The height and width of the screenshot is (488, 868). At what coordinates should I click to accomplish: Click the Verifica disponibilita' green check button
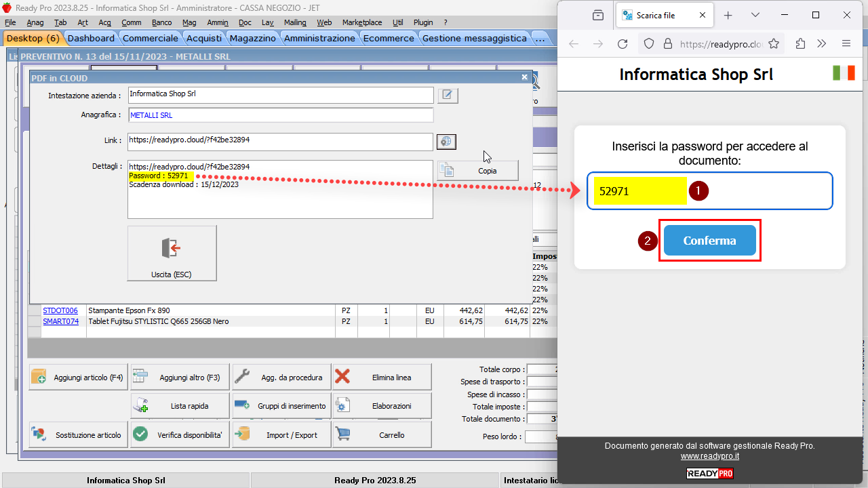(x=179, y=435)
